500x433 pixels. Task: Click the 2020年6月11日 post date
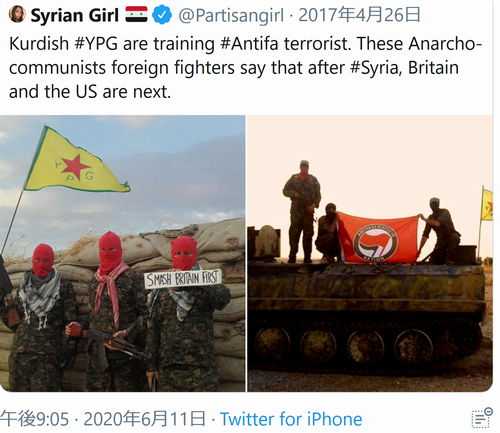pyautogui.click(x=144, y=419)
